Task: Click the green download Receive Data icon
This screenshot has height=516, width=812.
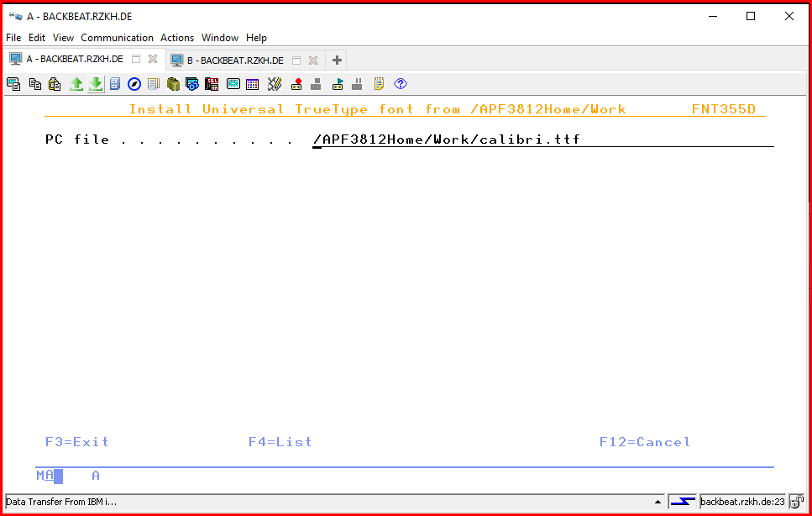Action: click(x=96, y=84)
